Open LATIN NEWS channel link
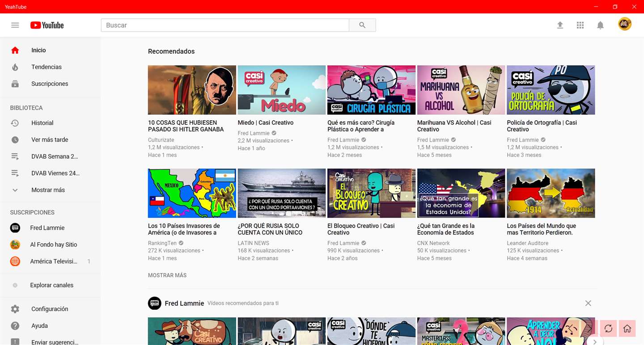 tap(254, 243)
